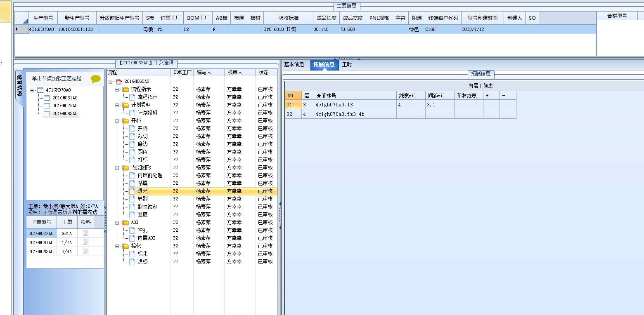
Task: Toggle 投料 checkbox for 0C1GH02NA0 row
Action: pos(86,233)
